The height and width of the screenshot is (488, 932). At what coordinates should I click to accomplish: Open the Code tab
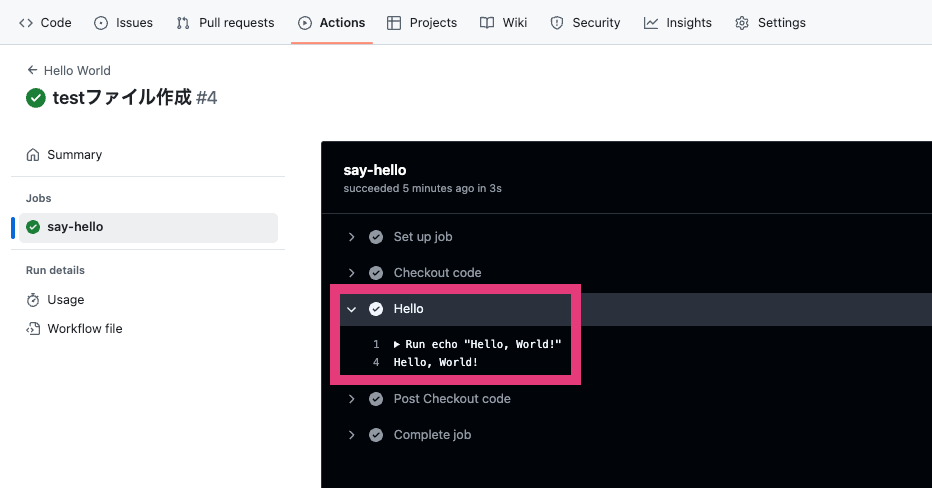45,23
